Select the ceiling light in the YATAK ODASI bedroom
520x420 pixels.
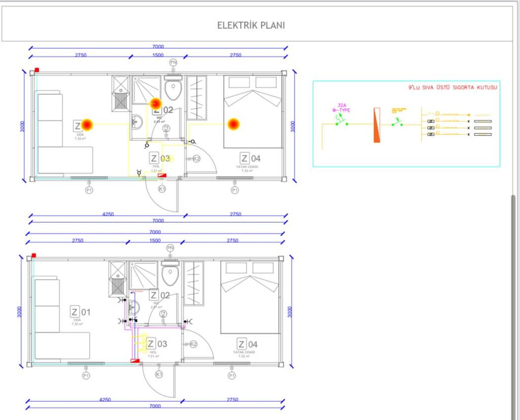tap(234, 123)
